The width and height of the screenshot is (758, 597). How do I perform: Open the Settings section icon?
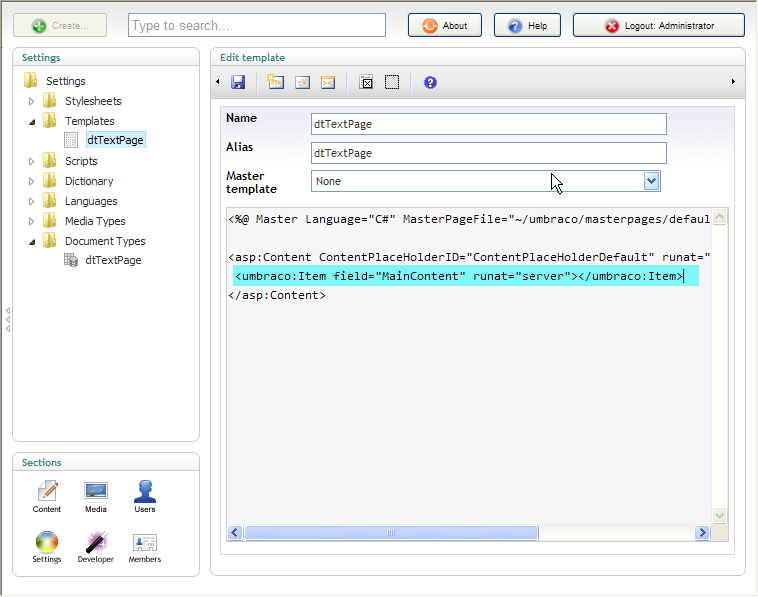pos(47,547)
